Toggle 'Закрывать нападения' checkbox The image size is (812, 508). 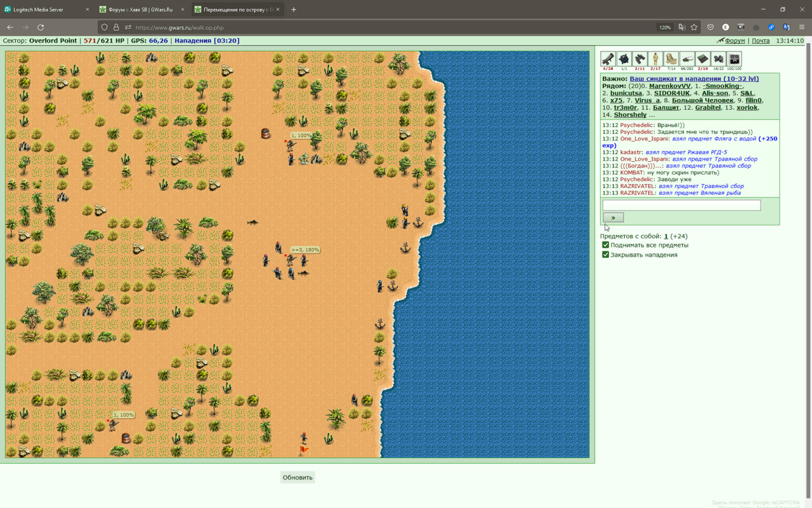(605, 255)
